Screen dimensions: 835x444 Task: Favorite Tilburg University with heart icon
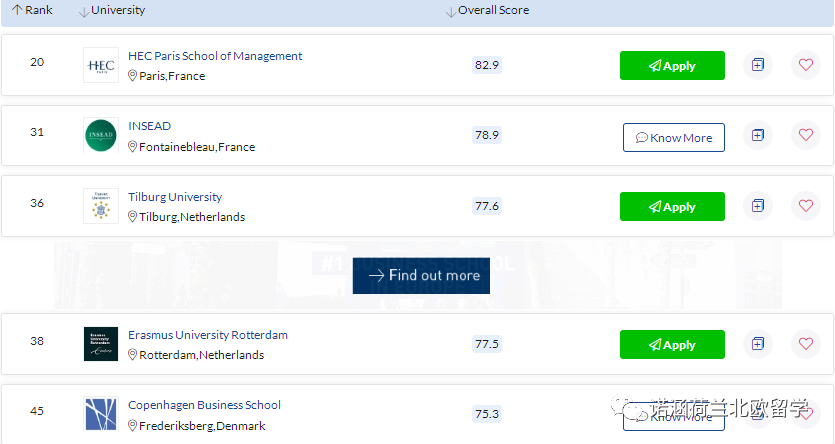coord(805,206)
